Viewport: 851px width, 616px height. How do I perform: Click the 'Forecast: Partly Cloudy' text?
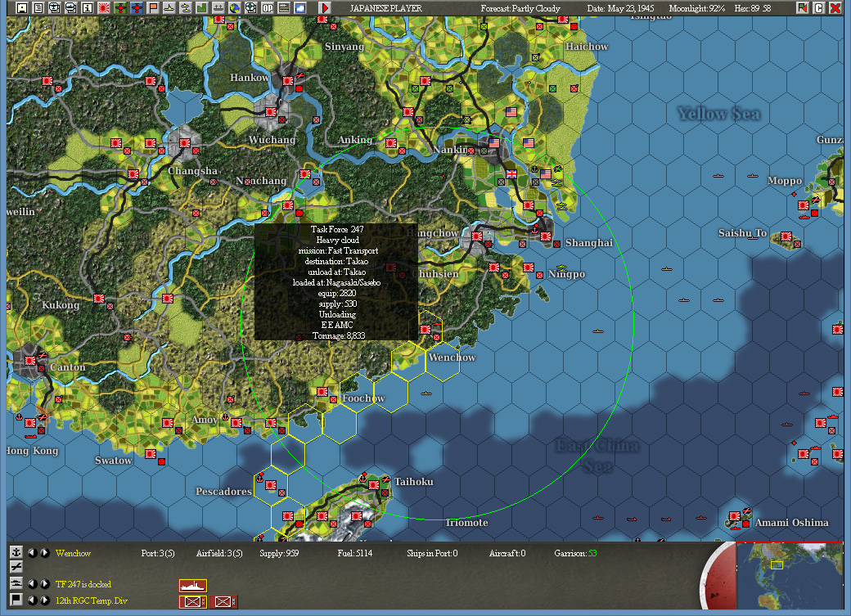pos(520,8)
